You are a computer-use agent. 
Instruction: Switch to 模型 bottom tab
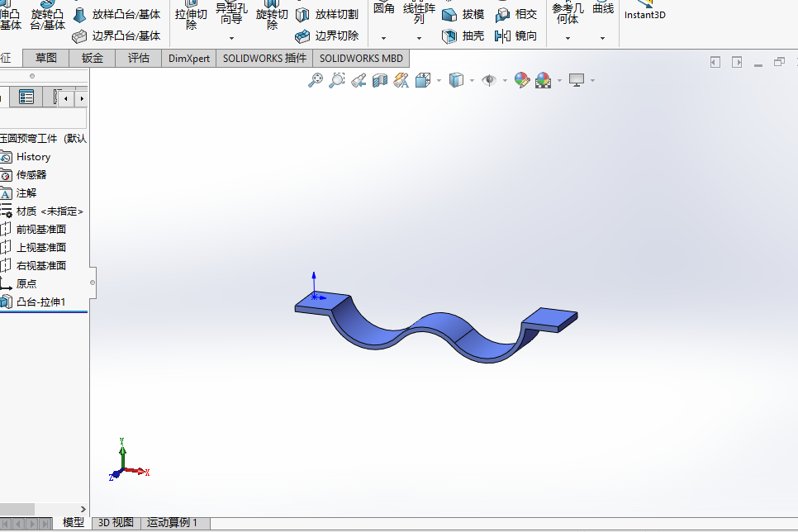73,522
